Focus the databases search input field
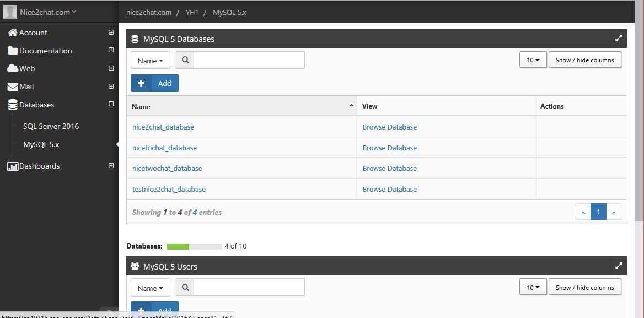The image size is (644, 318). tap(249, 60)
